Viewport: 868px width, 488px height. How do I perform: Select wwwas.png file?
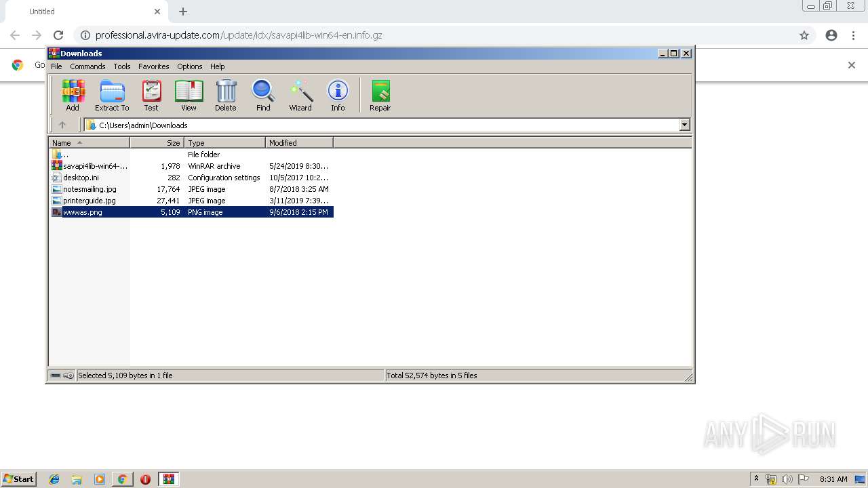pos(191,212)
